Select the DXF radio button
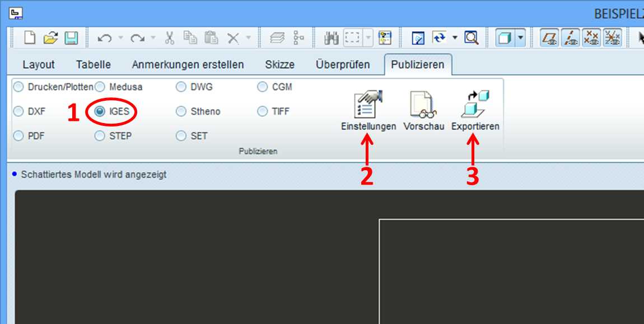The height and width of the screenshot is (324, 644). [19, 111]
